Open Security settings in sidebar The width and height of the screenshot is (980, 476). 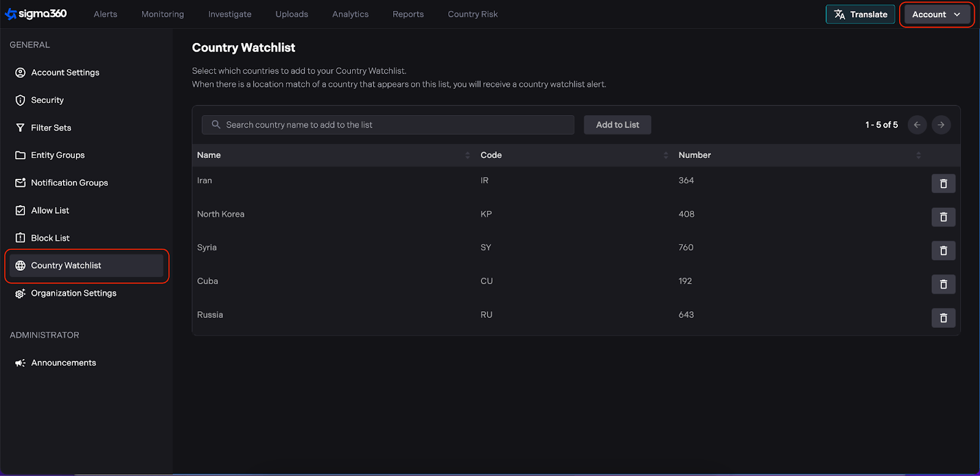47,100
